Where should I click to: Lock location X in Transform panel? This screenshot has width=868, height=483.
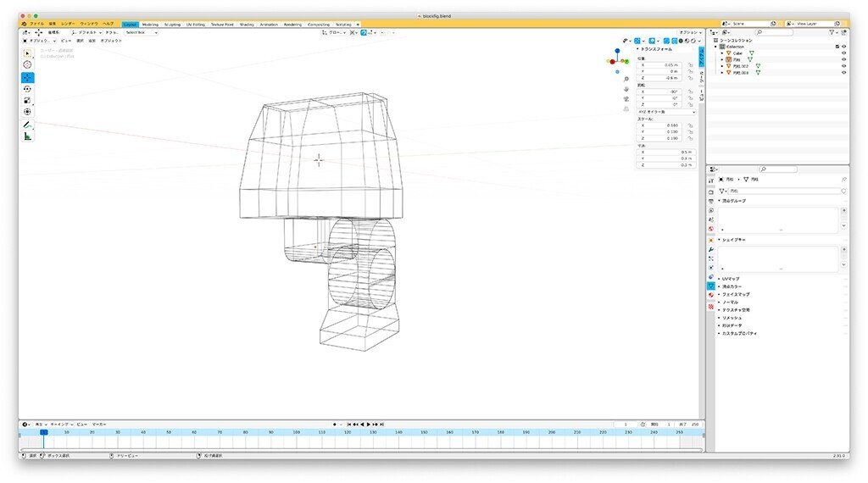click(x=690, y=65)
